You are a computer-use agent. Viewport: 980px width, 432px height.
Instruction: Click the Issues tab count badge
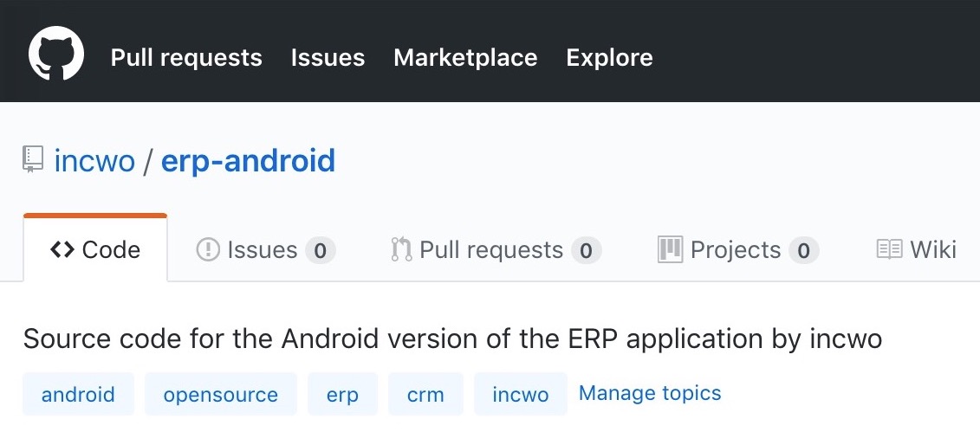click(x=320, y=250)
